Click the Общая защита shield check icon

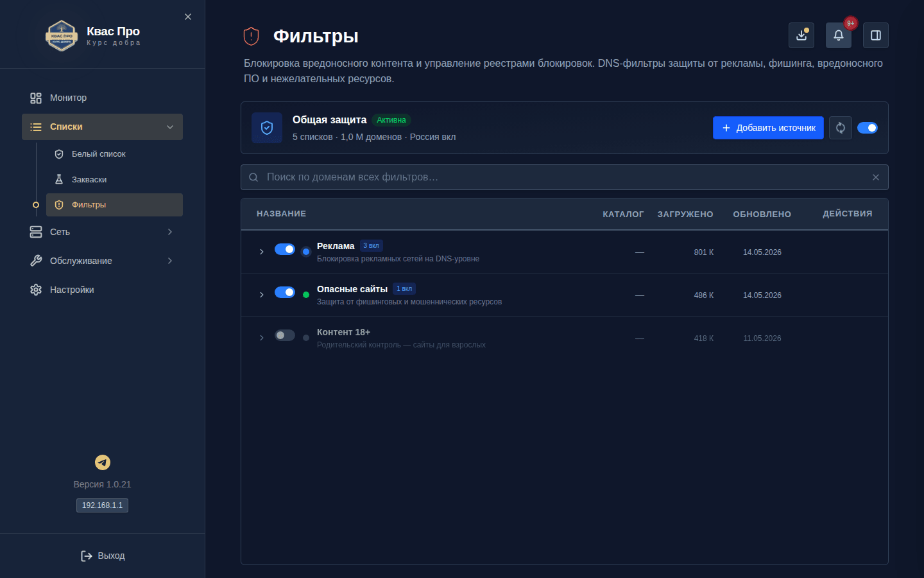[x=267, y=128]
